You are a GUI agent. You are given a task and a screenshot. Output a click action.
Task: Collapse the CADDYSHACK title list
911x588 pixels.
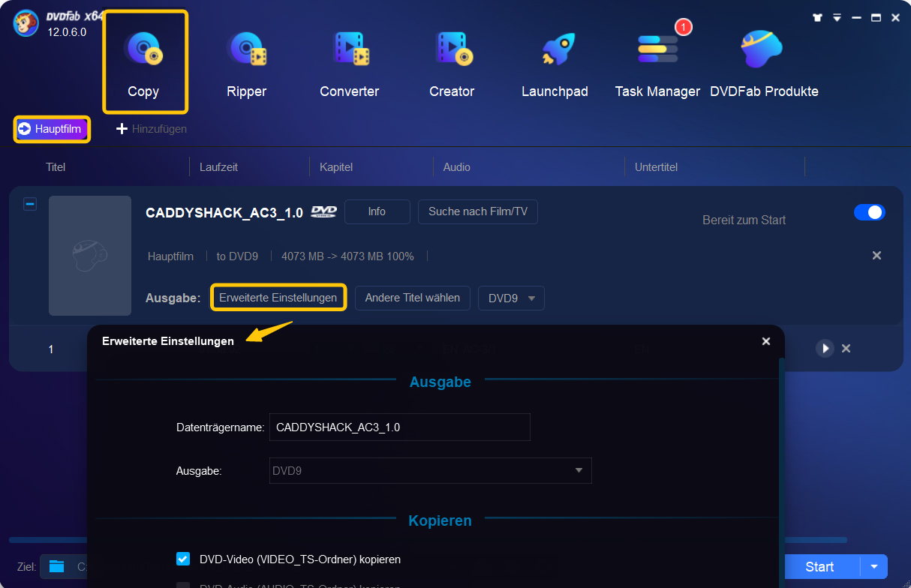[30, 204]
